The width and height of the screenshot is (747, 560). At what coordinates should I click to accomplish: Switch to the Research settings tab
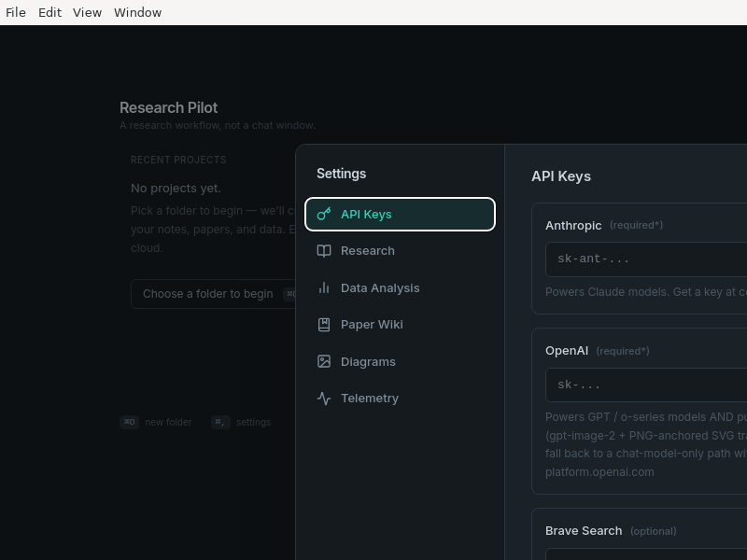point(401,251)
